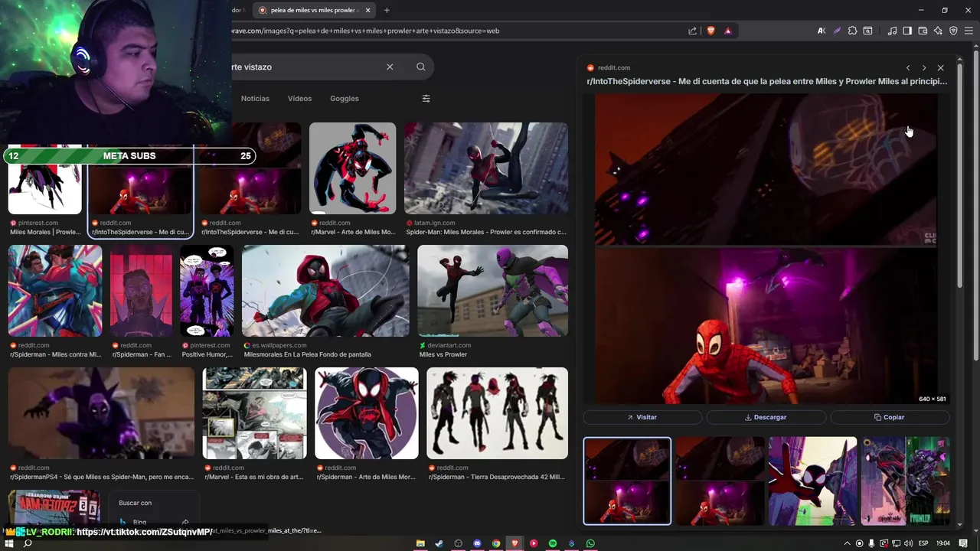This screenshot has height=551, width=980.
Task: Switch to the Noticias tab
Action: tap(255, 99)
